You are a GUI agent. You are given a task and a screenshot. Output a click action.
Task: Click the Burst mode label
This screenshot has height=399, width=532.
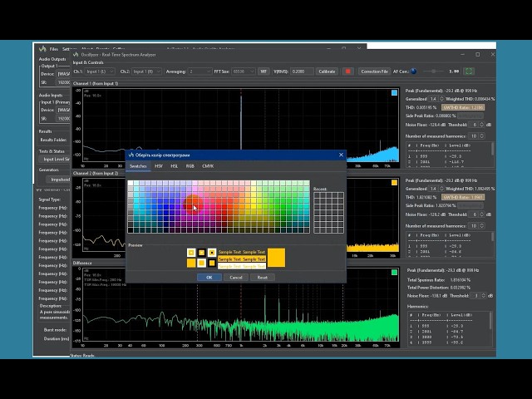(55, 330)
